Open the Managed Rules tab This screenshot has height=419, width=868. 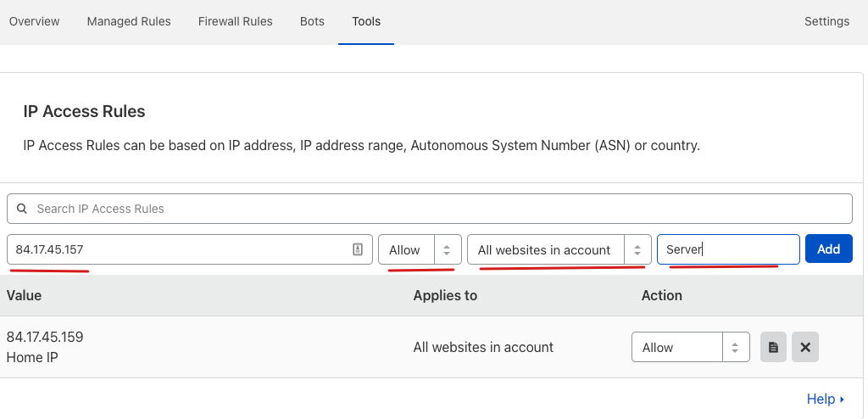pos(129,21)
